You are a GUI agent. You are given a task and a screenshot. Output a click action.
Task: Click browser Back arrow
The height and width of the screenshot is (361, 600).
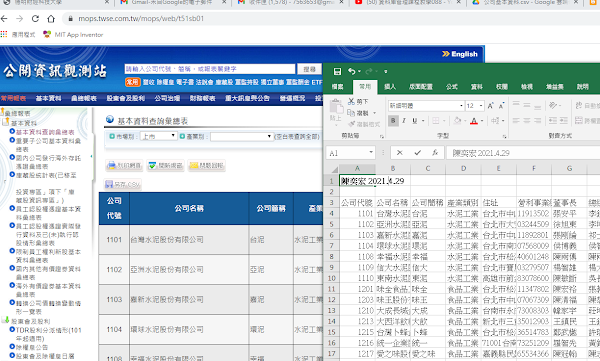4,19
